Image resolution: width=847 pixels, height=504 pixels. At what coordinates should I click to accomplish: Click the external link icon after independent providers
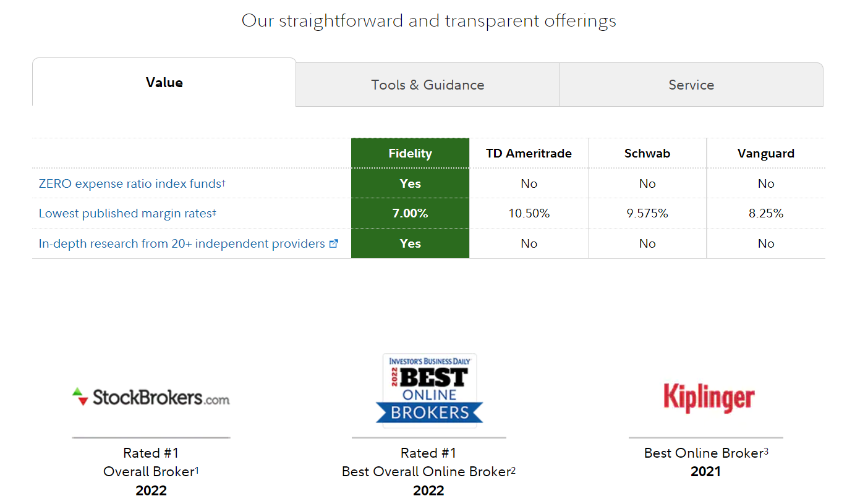coord(334,243)
